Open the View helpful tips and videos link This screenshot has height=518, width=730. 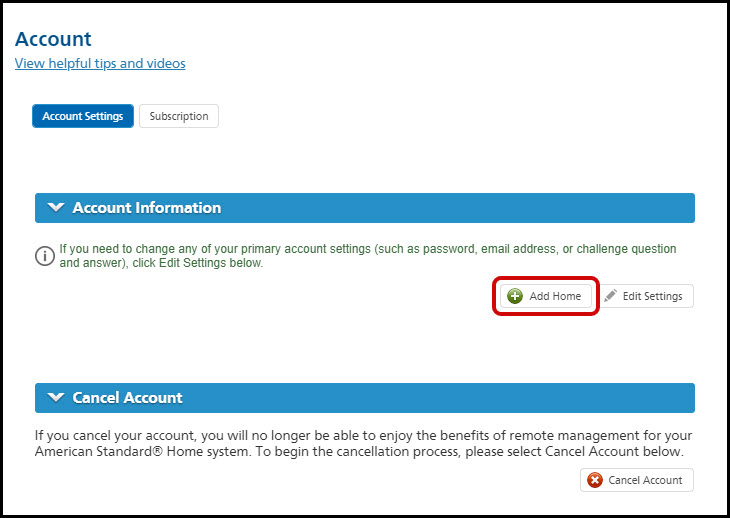pyautogui.click(x=100, y=63)
